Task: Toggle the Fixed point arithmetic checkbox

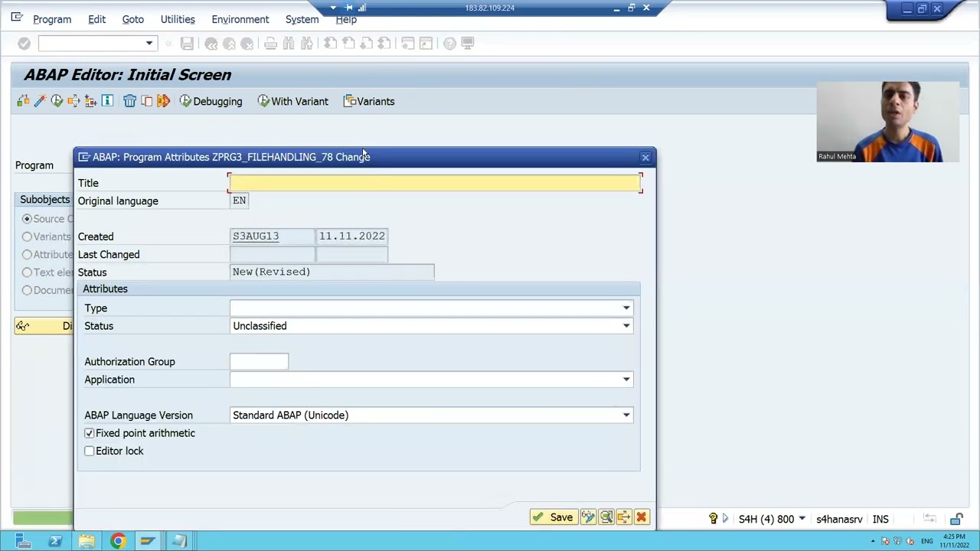Action: click(x=90, y=433)
